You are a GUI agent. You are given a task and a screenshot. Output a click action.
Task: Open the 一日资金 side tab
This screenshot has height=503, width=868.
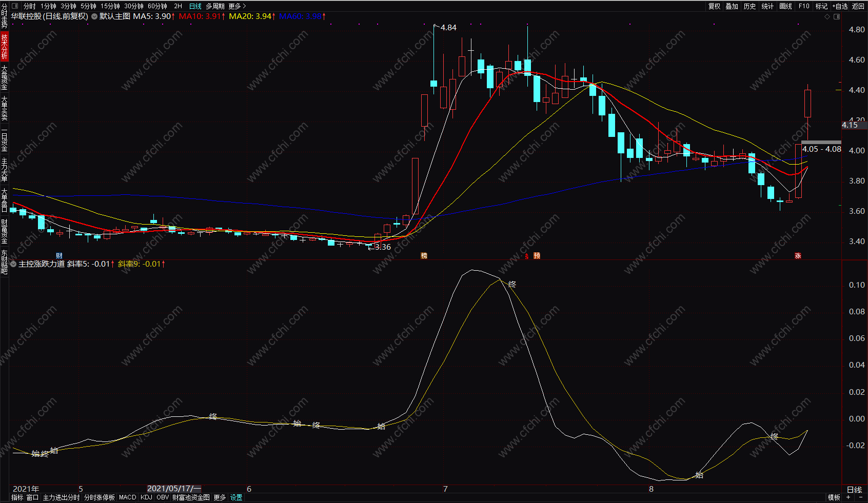[4, 139]
